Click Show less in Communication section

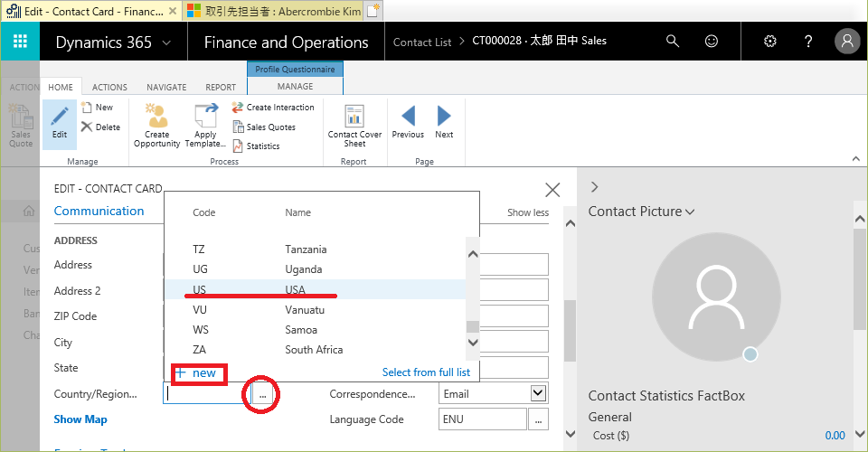tap(528, 212)
